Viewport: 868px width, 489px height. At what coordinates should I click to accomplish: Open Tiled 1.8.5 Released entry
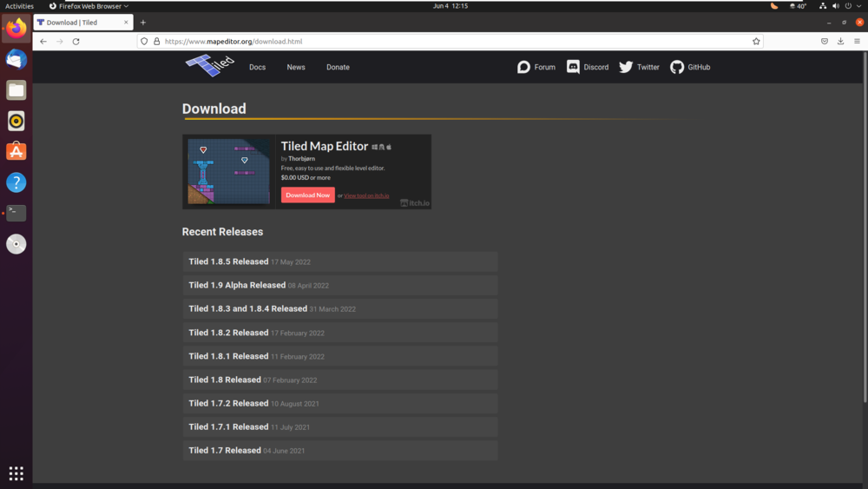[340, 262]
